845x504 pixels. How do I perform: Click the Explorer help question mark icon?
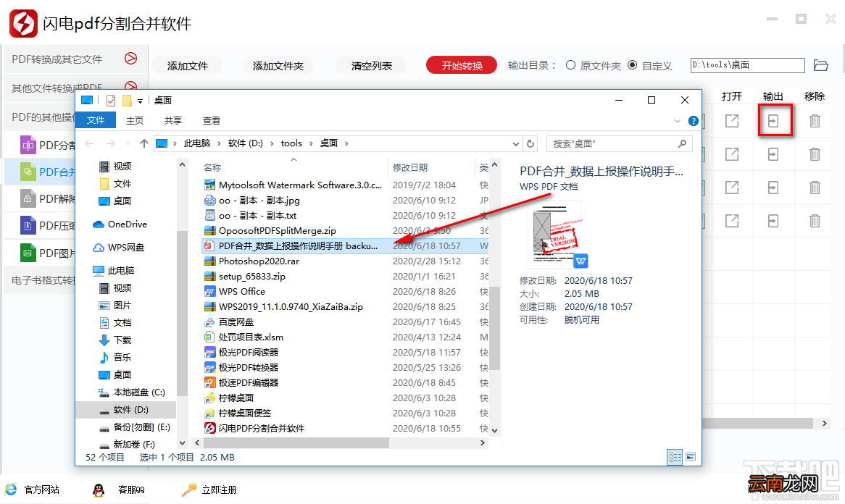[x=694, y=121]
